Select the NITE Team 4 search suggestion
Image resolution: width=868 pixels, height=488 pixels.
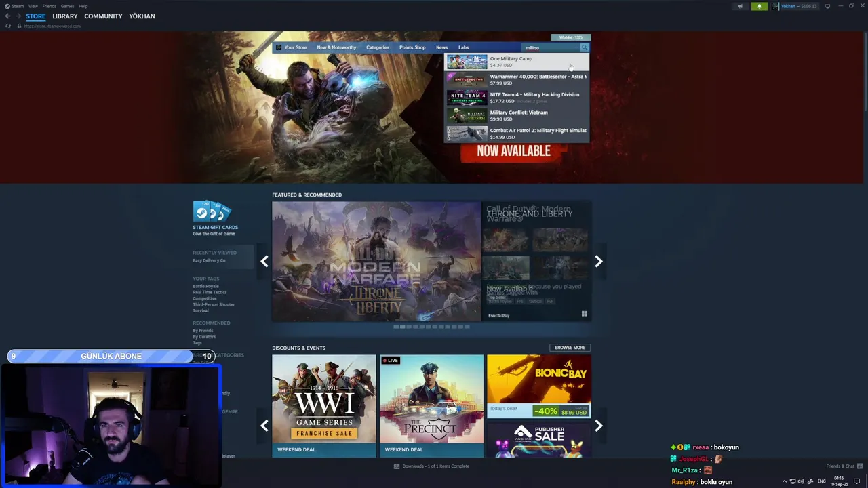[517, 98]
